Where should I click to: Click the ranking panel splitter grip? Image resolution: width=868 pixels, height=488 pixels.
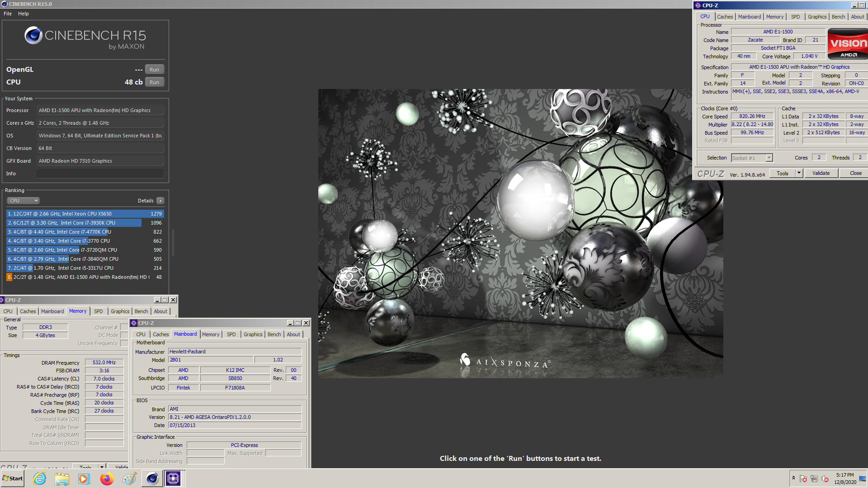173,243
